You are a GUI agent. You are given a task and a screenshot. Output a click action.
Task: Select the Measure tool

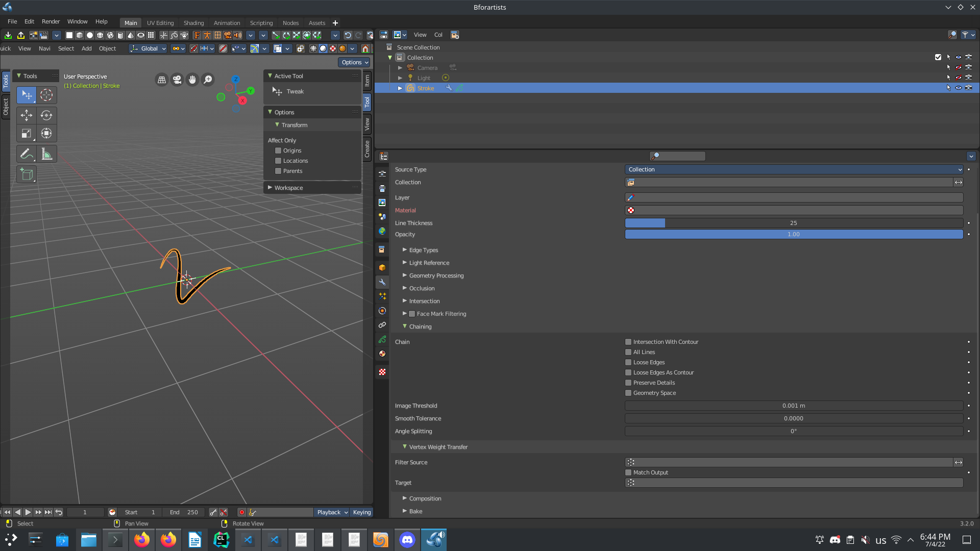46,154
